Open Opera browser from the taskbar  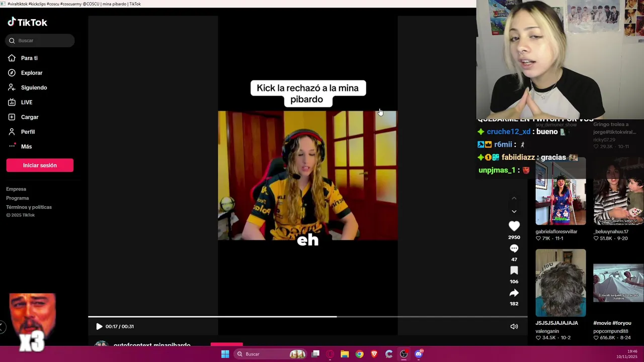click(x=330, y=354)
